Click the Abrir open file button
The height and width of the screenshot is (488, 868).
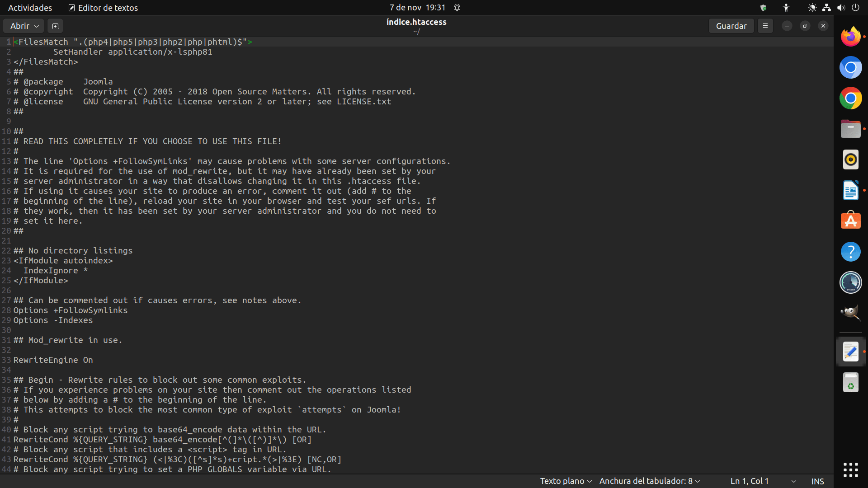(x=24, y=26)
